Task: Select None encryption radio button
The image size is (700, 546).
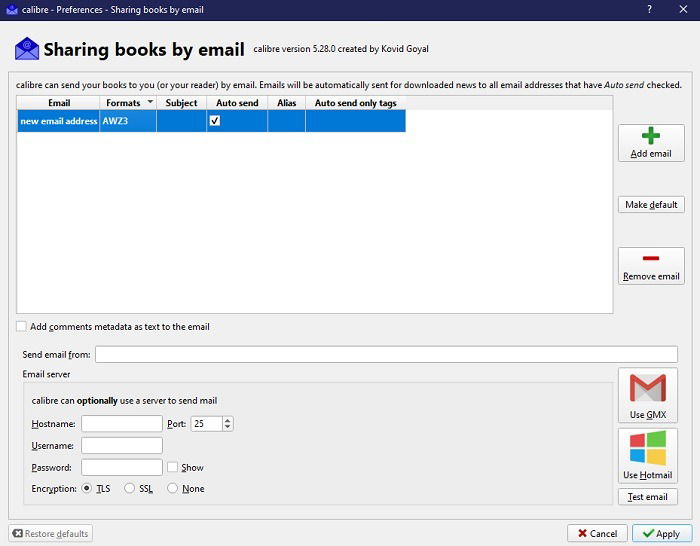Action: 172,488
